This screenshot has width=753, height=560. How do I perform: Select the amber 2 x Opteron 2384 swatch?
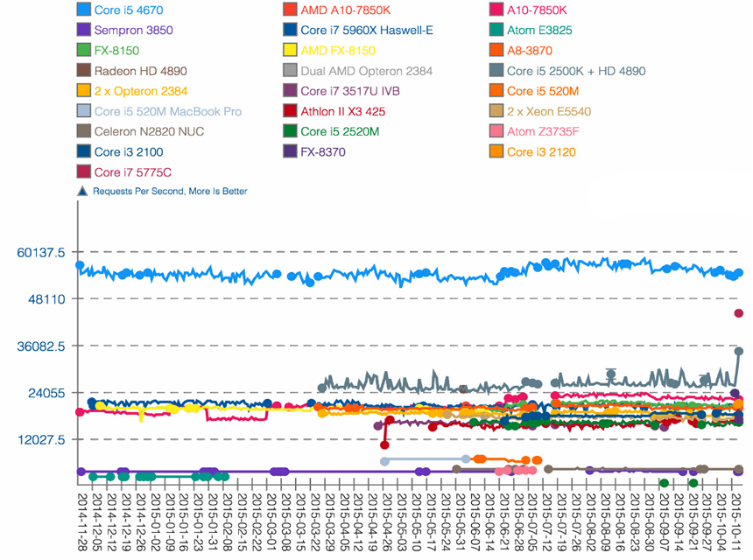(x=83, y=91)
